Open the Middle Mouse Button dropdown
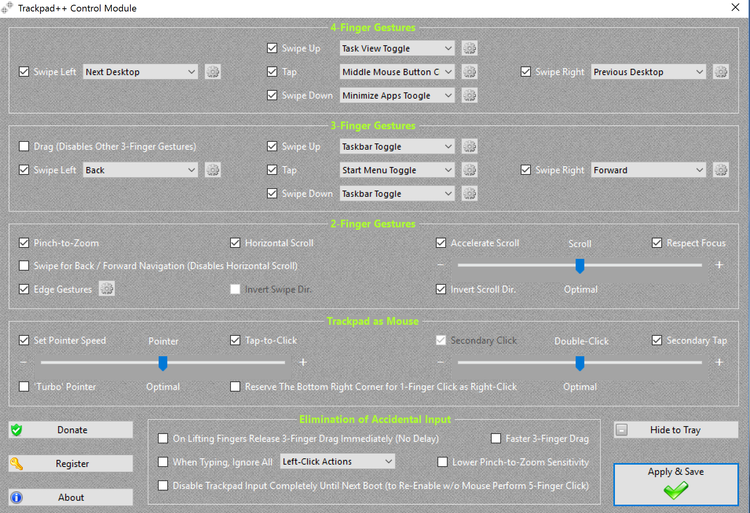The height and width of the screenshot is (513, 750). (x=397, y=72)
